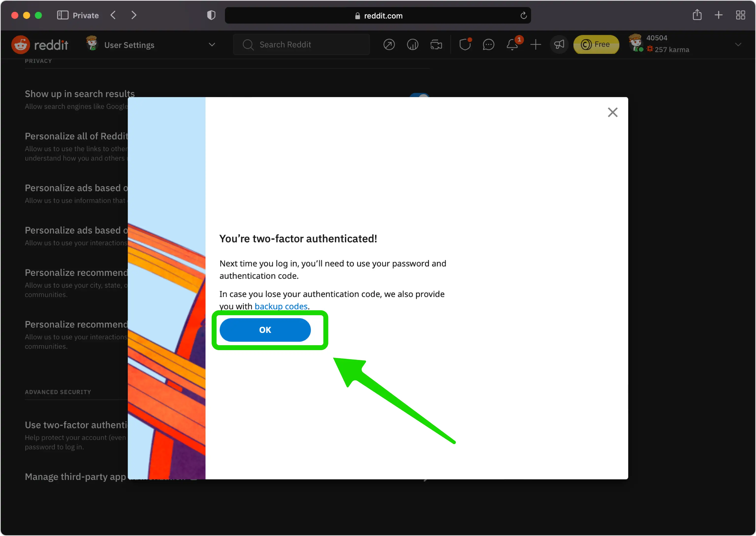This screenshot has height=536, width=756.
Task: Click the 'Manage third-party app' setting text
Action: coord(75,476)
